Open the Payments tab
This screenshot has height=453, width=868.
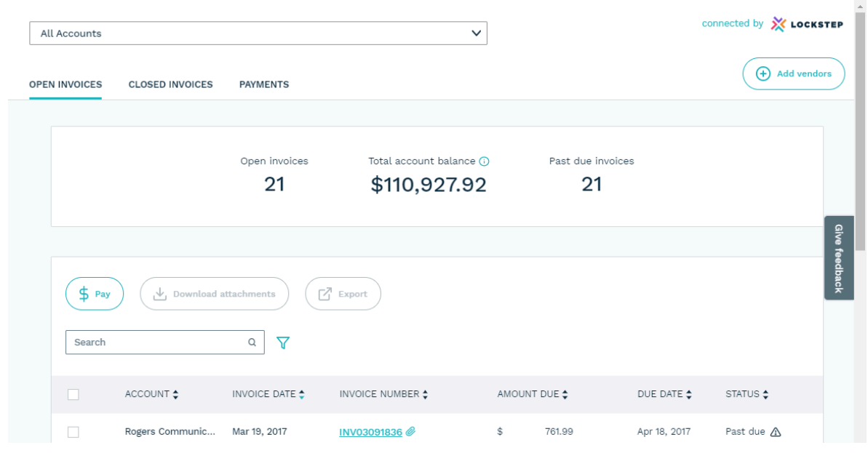tap(264, 84)
